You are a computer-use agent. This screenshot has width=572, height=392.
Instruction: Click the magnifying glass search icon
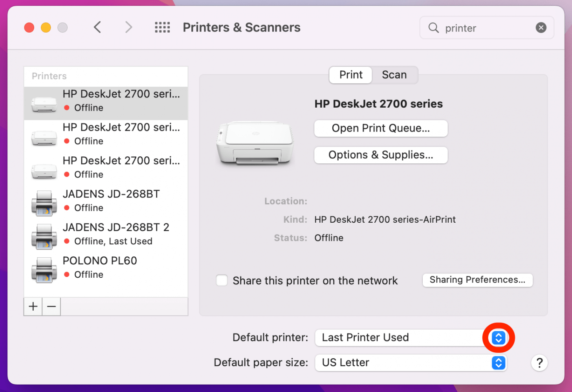434,28
